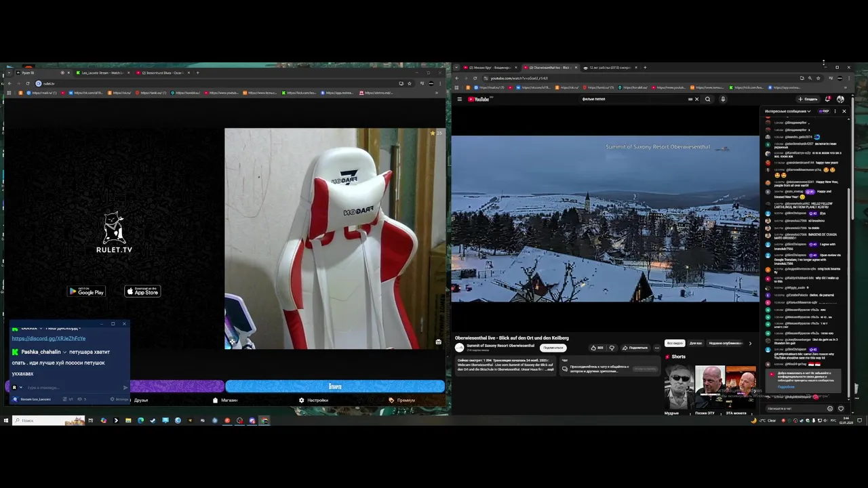Open the on-screen keyboard in YouTube search

[690, 99]
